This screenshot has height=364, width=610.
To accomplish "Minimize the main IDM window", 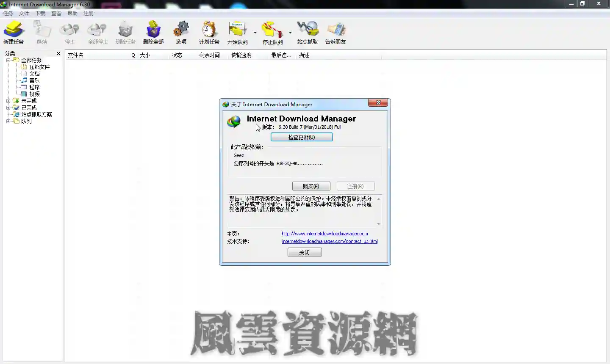I will pyautogui.click(x=571, y=4).
